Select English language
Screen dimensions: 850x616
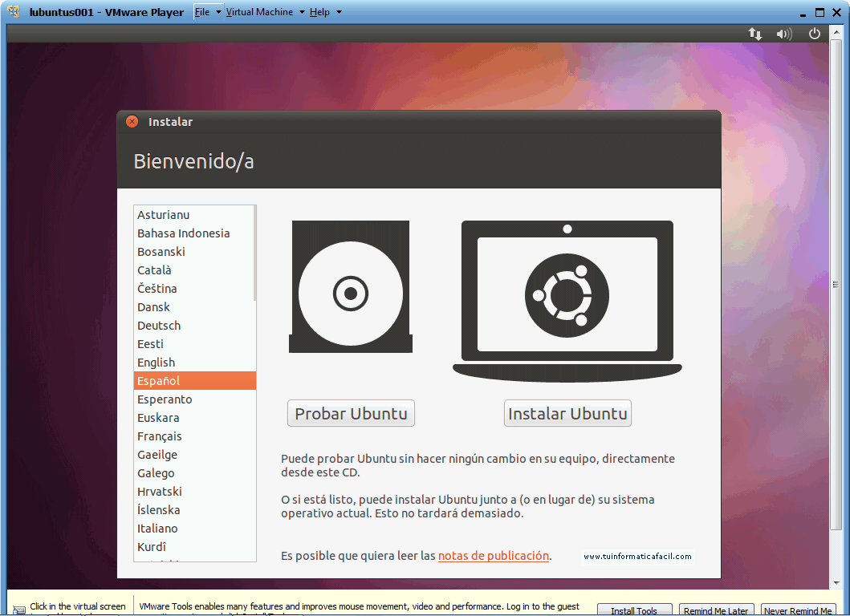pos(194,363)
